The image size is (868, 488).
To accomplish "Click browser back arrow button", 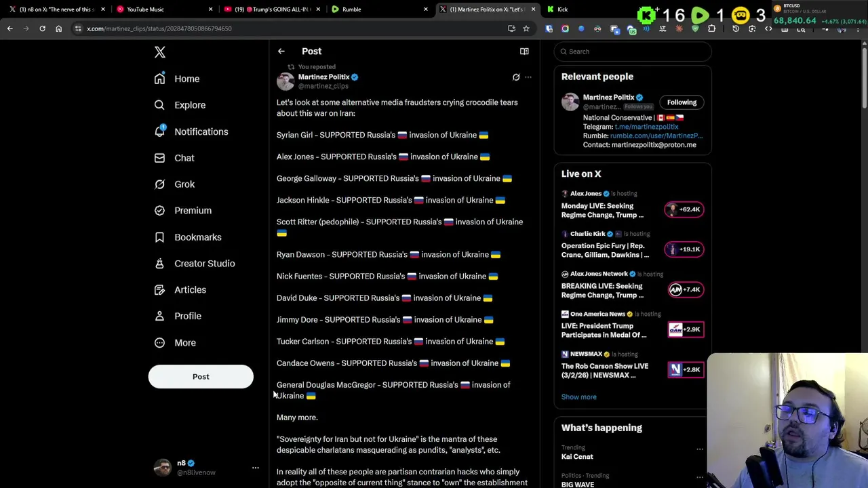I will pos(10,28).
